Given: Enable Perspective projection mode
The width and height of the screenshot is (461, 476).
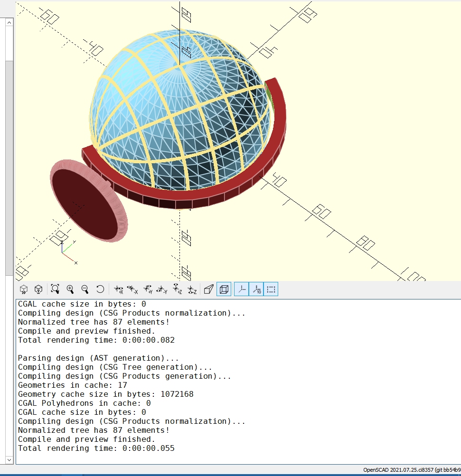Looking at the screenshot, I should tap(208, 289).
